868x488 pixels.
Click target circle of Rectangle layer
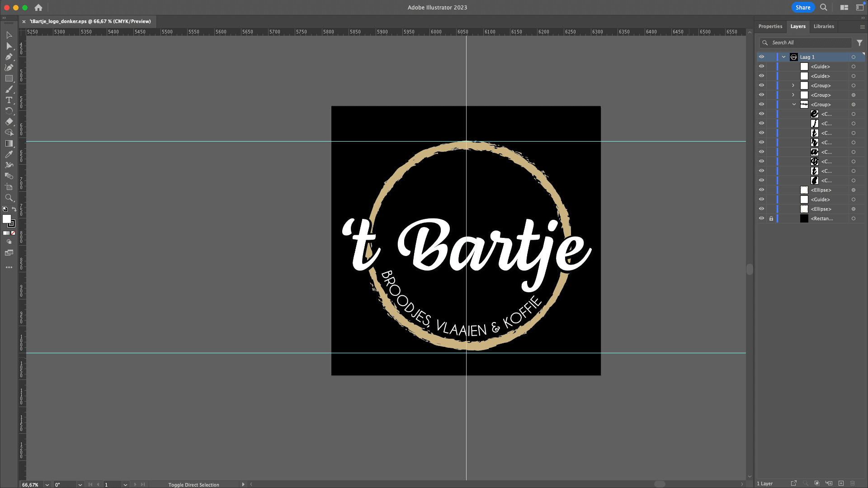pyautogui.click(x=854, y=218)
